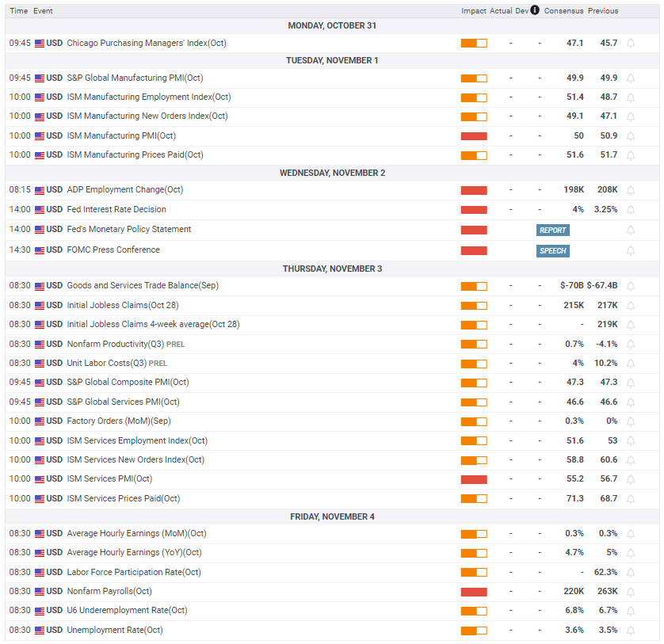Viewport: 664px width, 644px height.
Task: Click previous value -4.1% for Nonfarm Productivity
Action: [606, 344]
